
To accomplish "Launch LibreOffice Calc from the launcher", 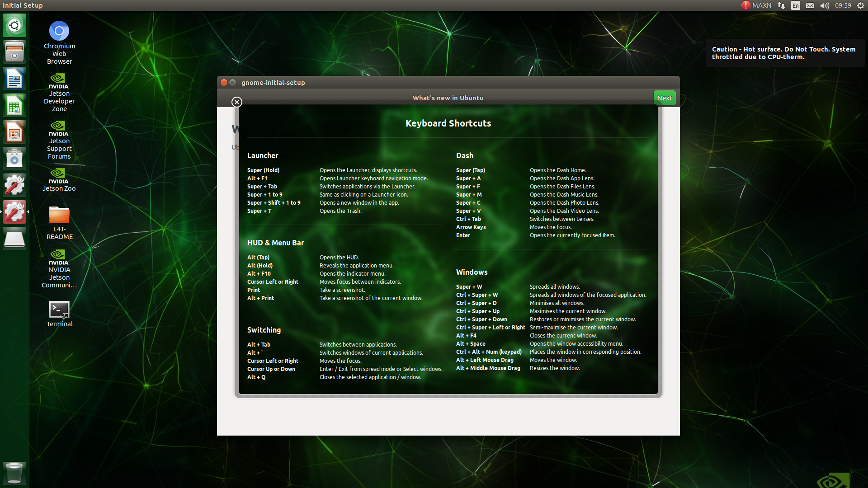I will 14,105.
